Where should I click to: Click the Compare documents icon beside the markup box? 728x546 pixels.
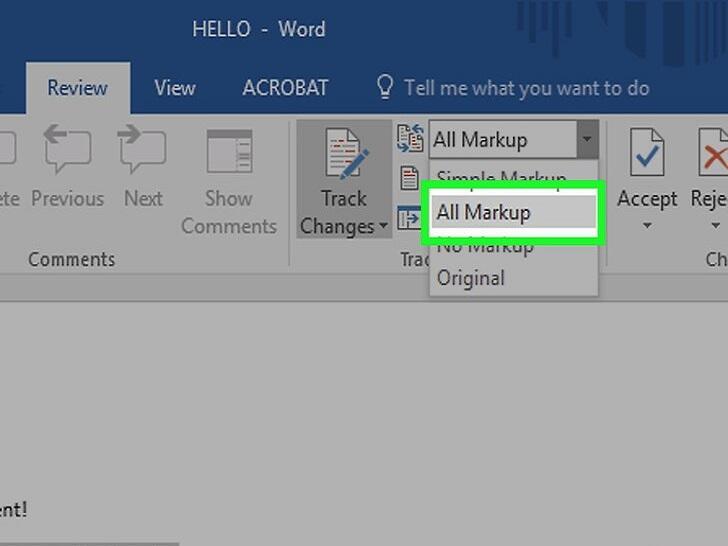410,138
